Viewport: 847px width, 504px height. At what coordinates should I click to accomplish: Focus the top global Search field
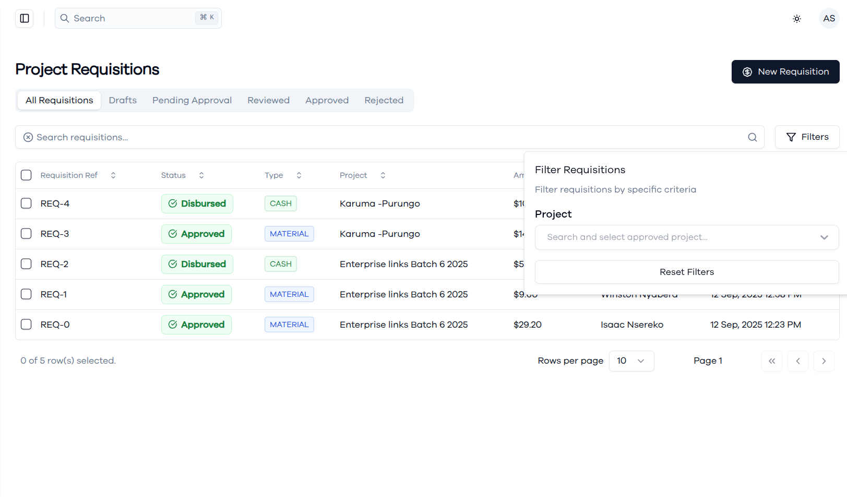pyautogui.click(x=138, y=18)
